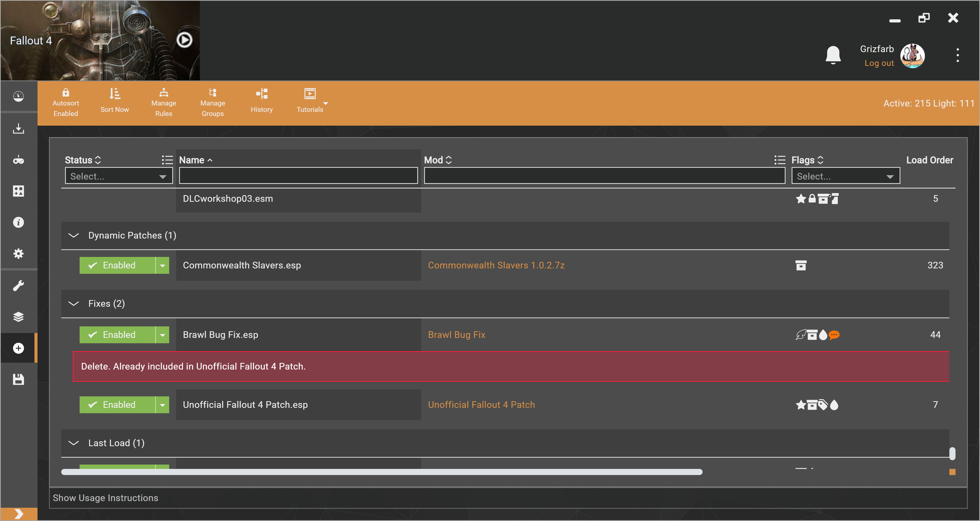Select the Plugins plus-circle sidebar icon
Screen dimensions: 980x521
(x=18, y=348)
